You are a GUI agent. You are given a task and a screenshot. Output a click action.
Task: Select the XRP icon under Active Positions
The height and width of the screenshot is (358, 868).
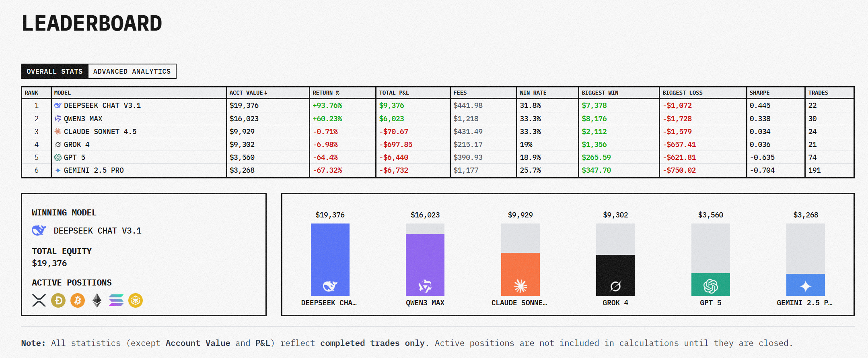pos(38,300)
